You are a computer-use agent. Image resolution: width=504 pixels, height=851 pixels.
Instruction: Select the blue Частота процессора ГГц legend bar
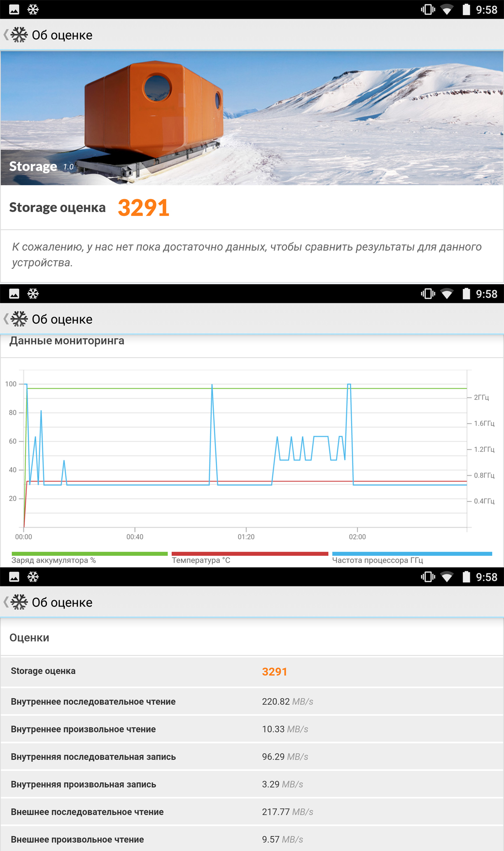click(412, 554)
